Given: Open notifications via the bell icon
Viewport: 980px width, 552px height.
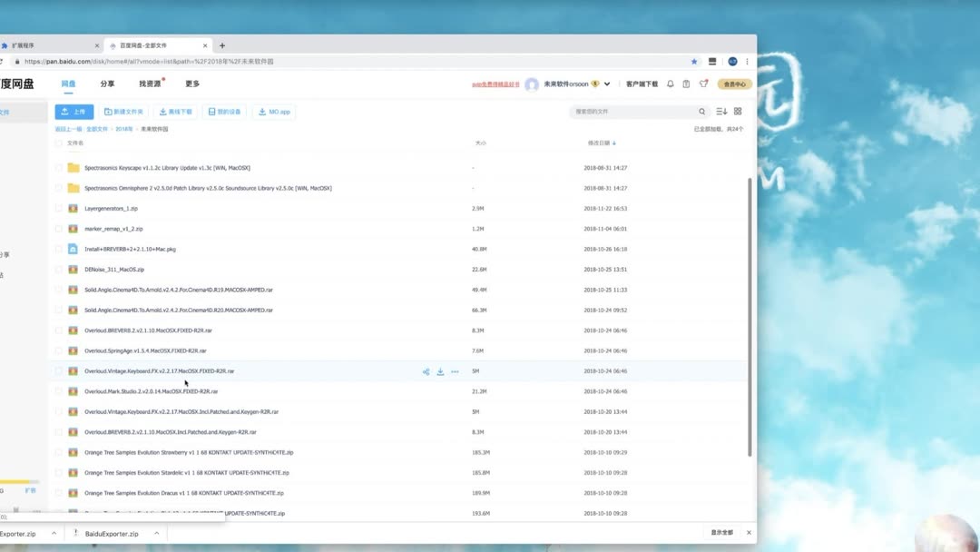Looking at the screenshot, I should [671, 84].
